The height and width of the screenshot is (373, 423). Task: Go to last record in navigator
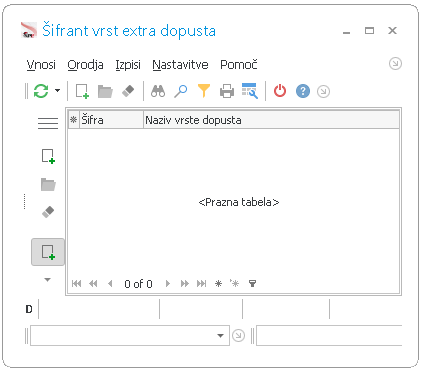click(201, 284)
